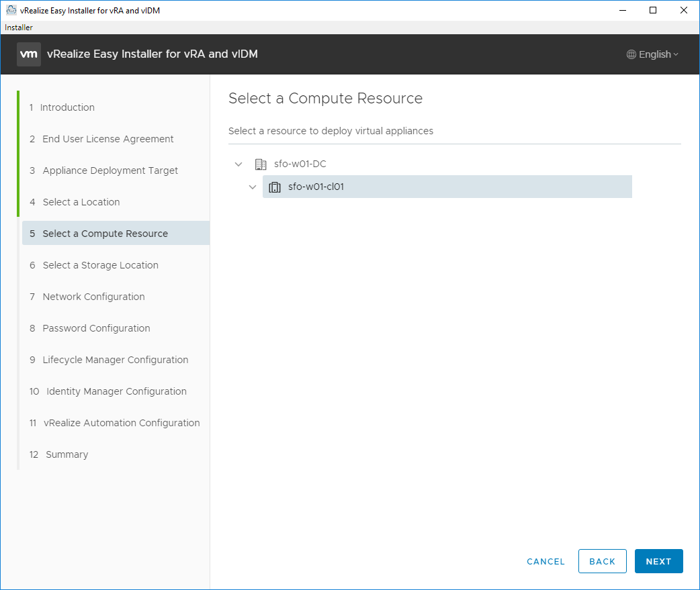Open Network Configuration step

[x=87, y=297]
